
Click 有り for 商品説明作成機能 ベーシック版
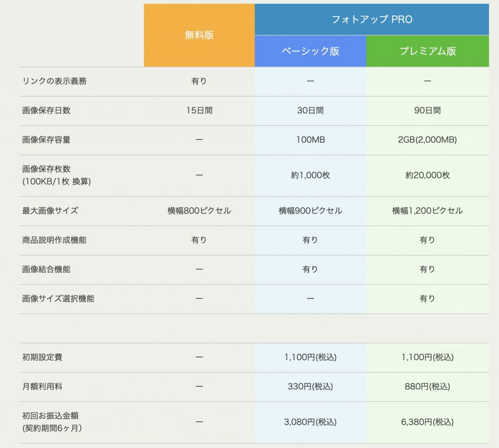point(310,240)
